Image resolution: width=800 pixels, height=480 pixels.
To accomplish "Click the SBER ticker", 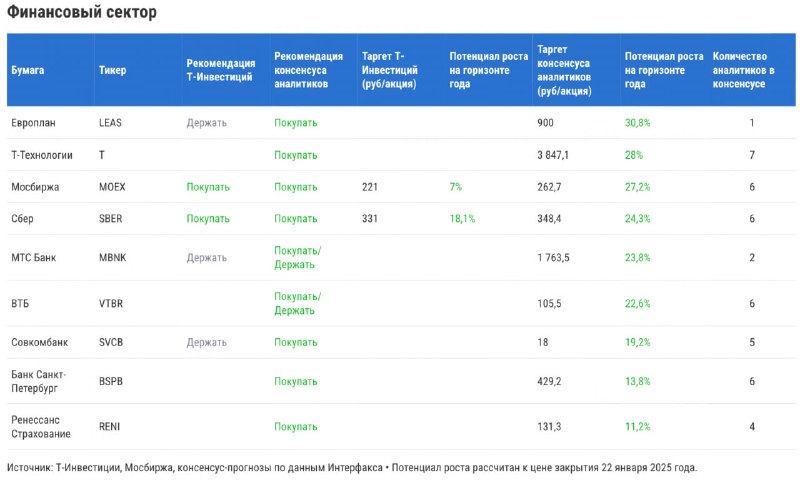I will click(110, 219).
